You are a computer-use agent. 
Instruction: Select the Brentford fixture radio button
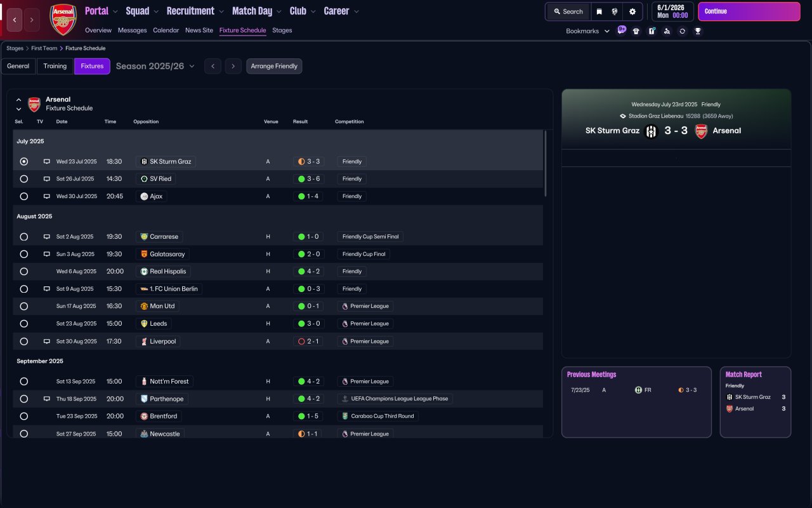(24, 417)
